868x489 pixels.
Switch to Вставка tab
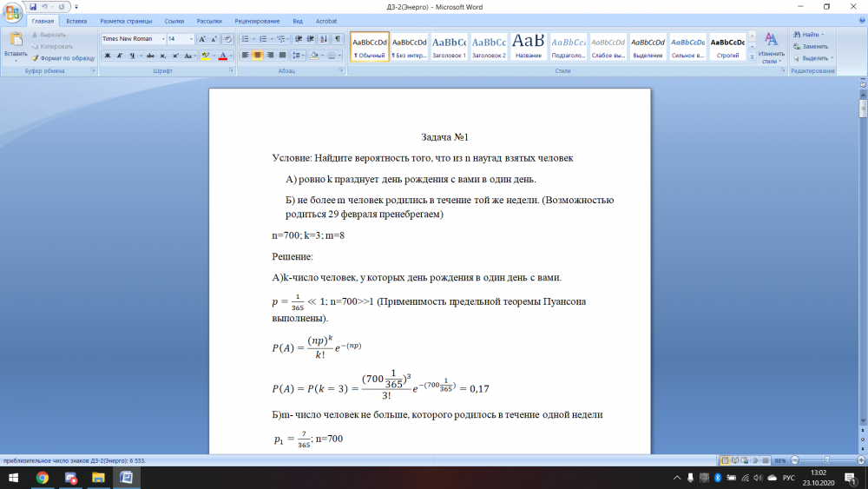click(76, 21)
